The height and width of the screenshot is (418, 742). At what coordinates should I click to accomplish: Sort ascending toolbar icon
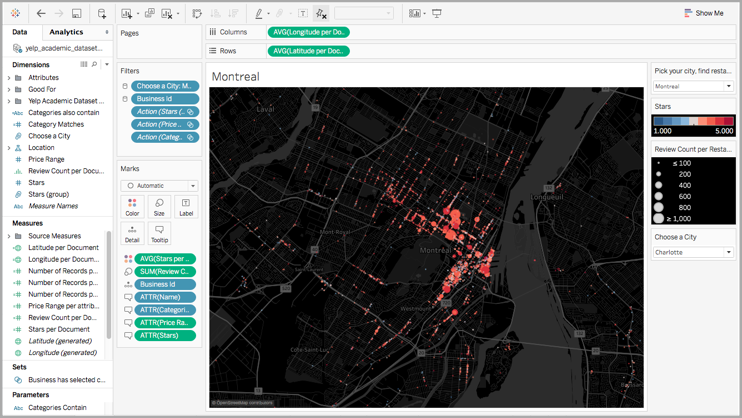[215, 14]
